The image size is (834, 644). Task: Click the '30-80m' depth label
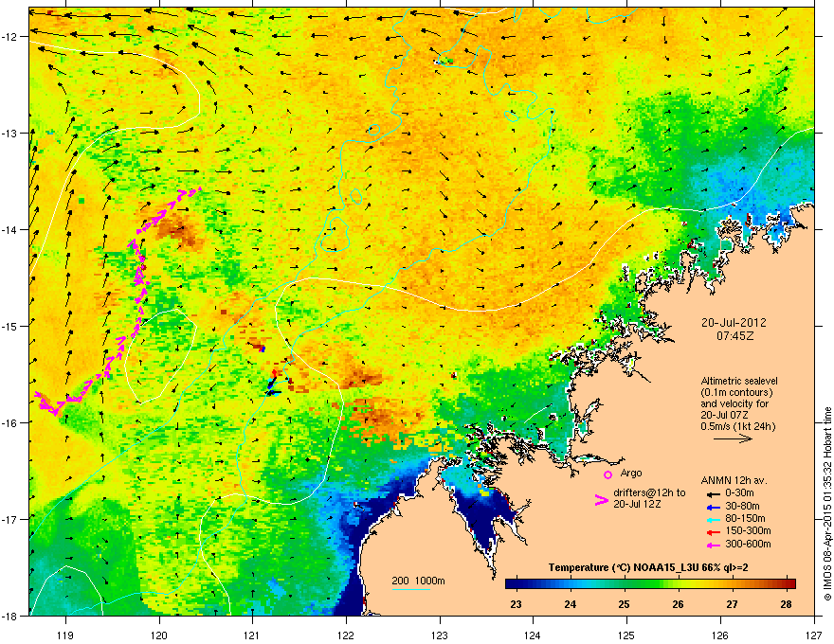click(x=742, y=506)
